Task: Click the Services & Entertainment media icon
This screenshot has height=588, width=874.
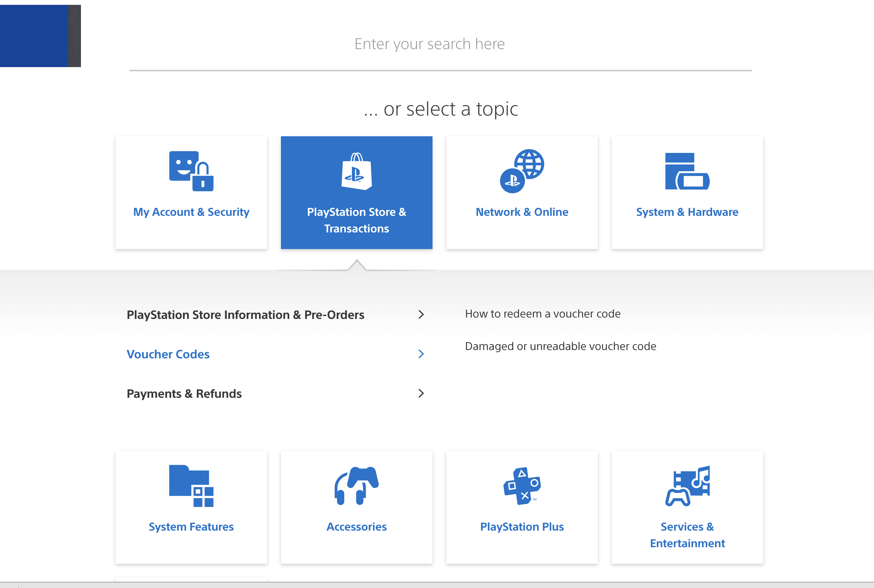Action: click(x=687, y=486)
